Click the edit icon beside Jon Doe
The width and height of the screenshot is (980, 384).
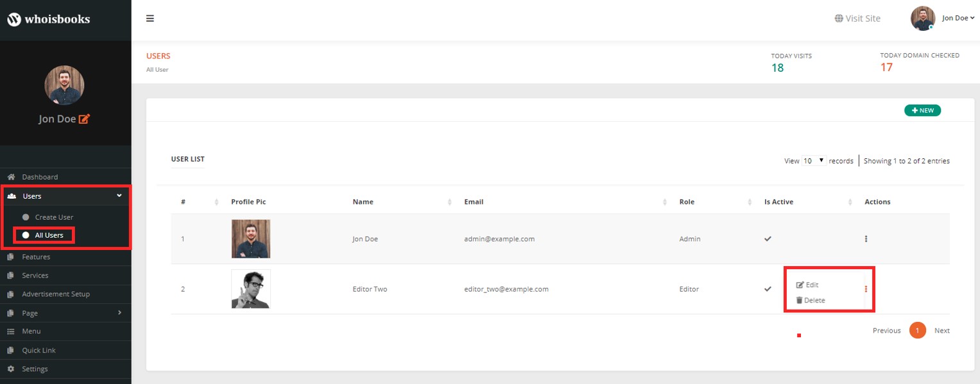(84, 119)
